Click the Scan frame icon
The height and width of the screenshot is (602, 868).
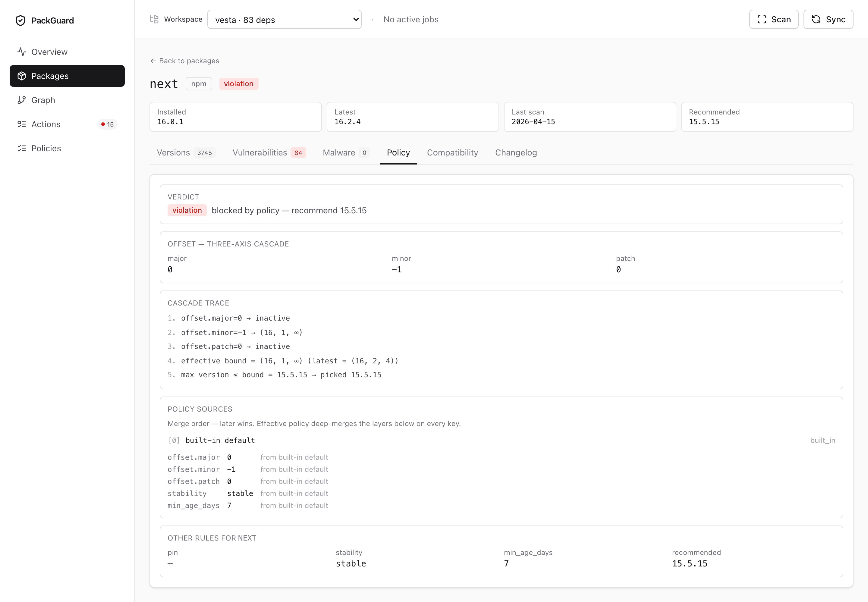coord(762,19)
